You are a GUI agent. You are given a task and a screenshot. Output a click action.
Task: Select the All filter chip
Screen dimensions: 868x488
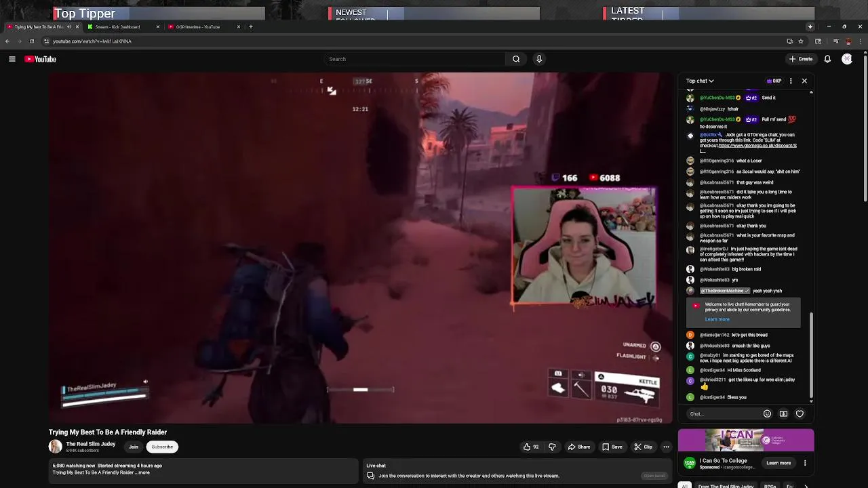click(685, 486)
